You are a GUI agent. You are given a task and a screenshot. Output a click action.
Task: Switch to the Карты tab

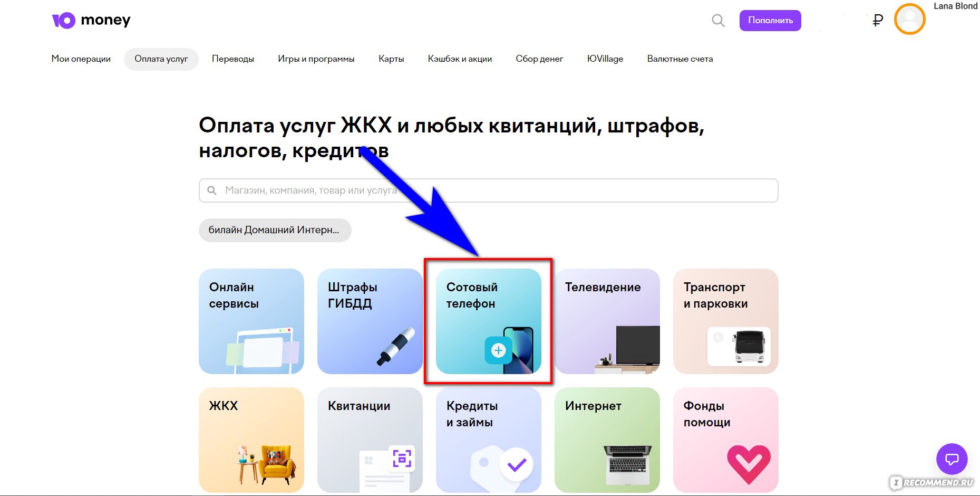(x=391, y=59)
